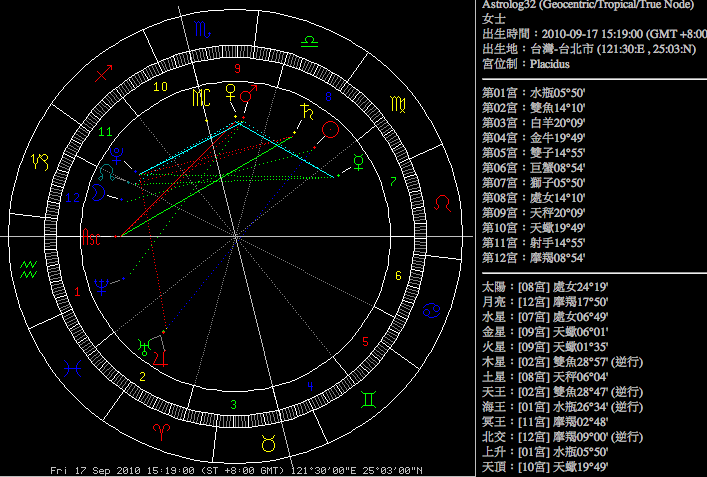
Task: Click the blue Pisces glyph
Action: (73, 368)
